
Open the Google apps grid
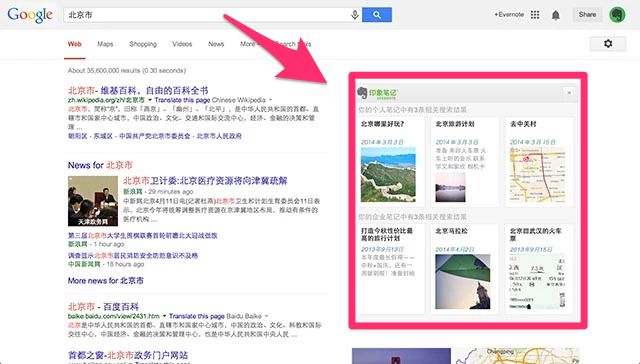[535, 15]
